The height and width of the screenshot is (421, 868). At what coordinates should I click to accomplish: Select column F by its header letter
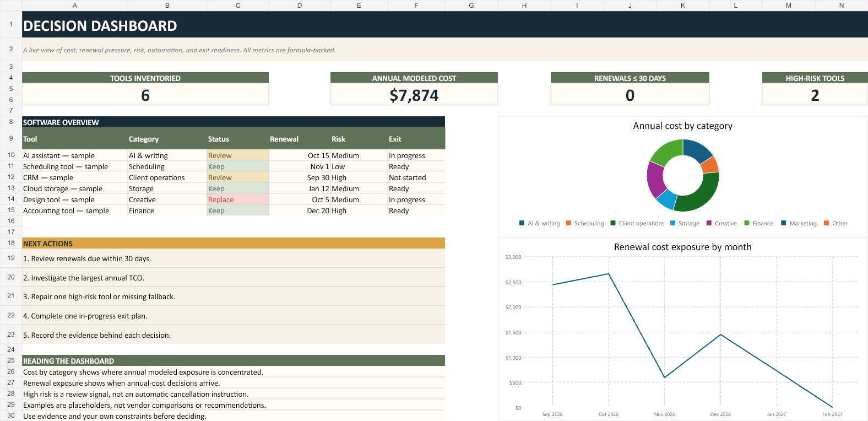pos(416,6)
